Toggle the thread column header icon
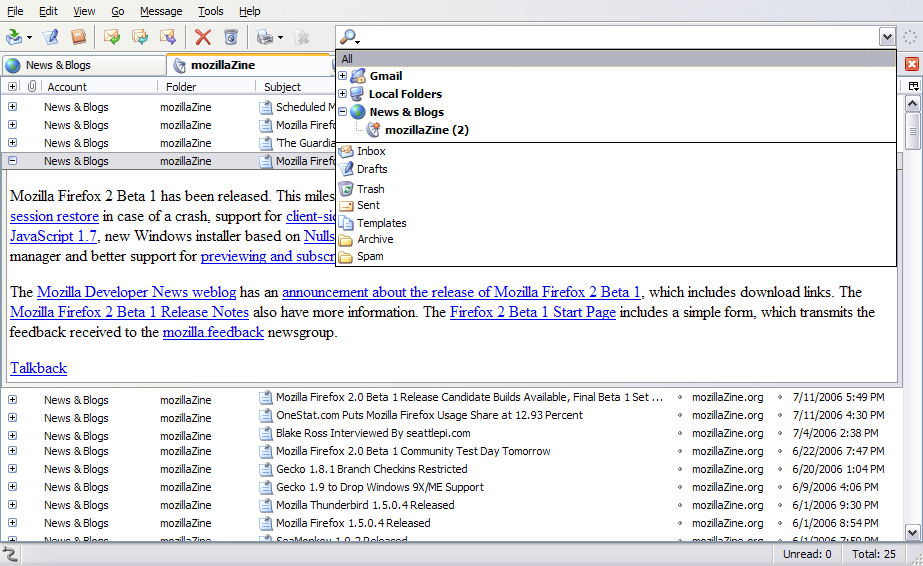923x566 pixels. click(13, 87)
